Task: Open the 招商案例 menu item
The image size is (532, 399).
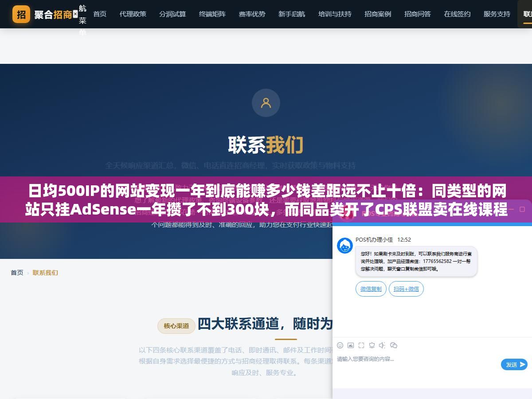Action: (x=378, y=14)
